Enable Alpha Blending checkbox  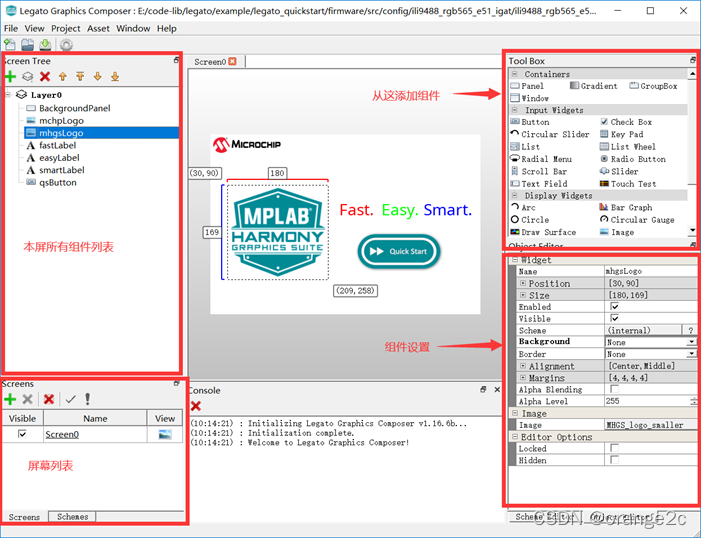(x=615, y=389)
